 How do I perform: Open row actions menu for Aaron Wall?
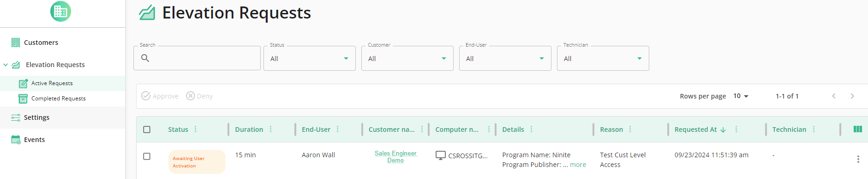pos(858,159)
